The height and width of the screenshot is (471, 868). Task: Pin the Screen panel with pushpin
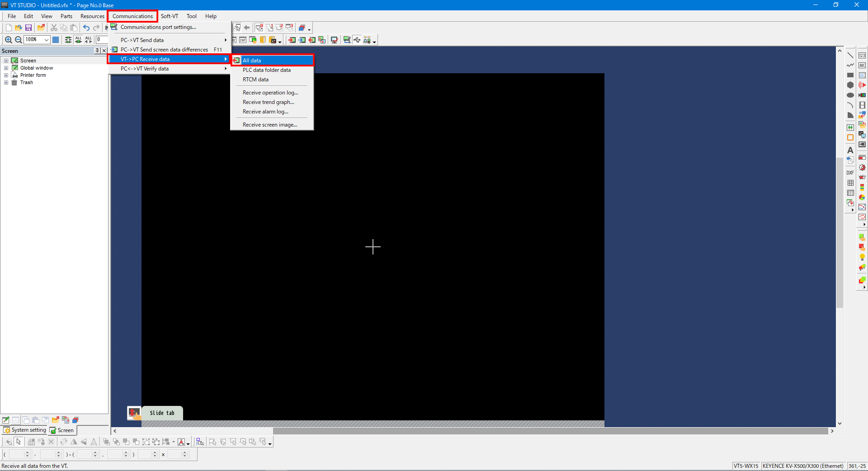[97, 51]
